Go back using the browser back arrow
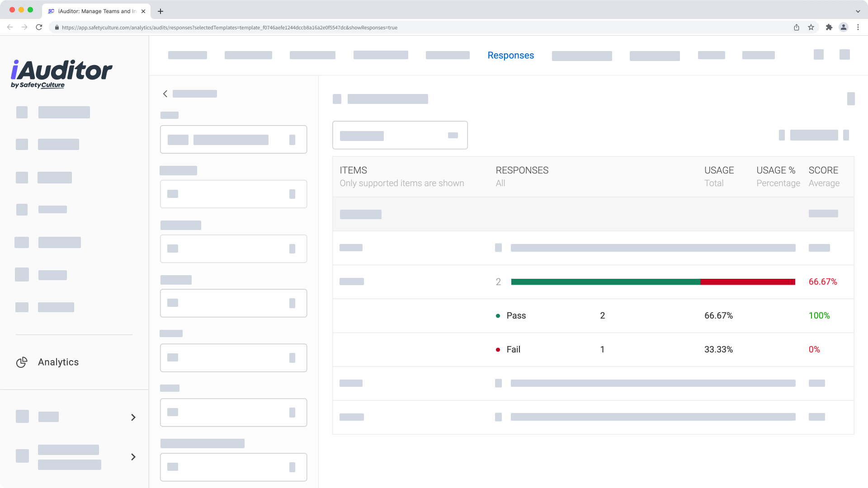Screen dimensions: 868x488 pyautogui.click(x=10, y=27)
